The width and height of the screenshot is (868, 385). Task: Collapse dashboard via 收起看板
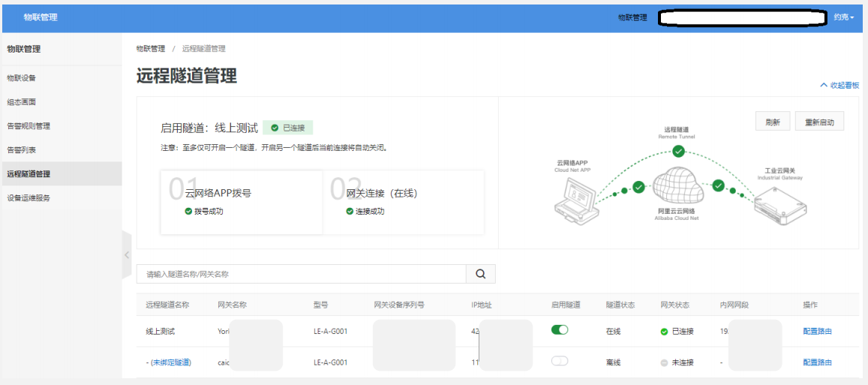(839, 86)
